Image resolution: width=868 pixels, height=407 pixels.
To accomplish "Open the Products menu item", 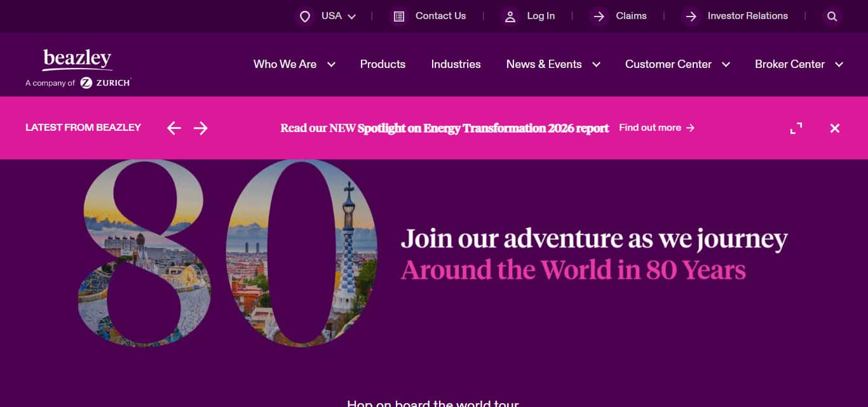I will [x=383, y=64].
